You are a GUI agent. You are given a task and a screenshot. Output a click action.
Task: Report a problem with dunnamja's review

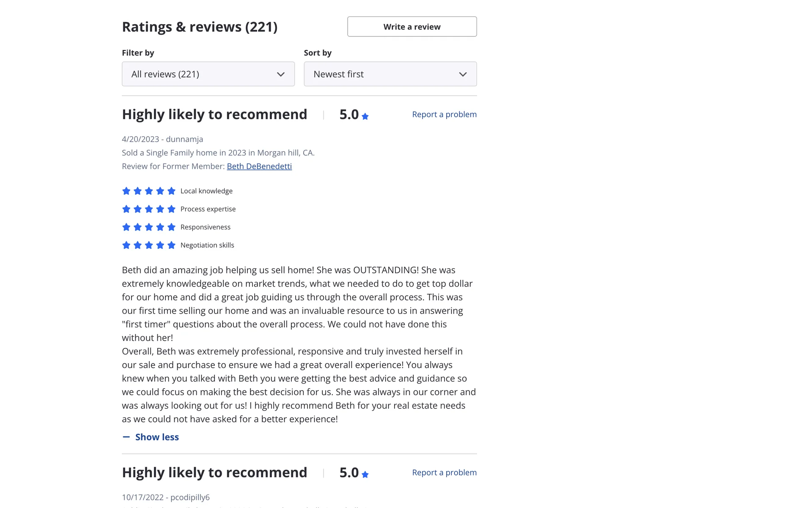coord(444,114)
